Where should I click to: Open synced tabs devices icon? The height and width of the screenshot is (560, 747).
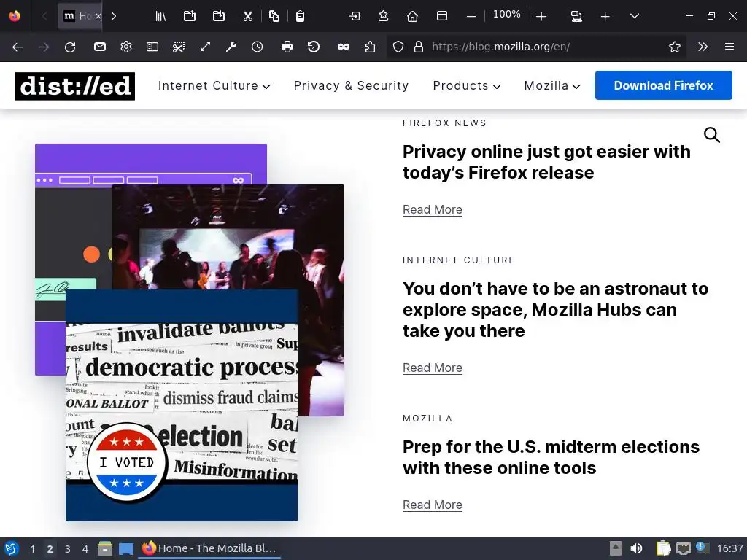tap(576, 16)
